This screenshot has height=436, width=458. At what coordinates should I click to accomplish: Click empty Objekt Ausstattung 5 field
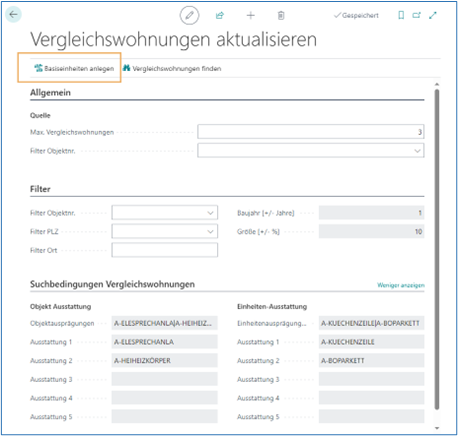click(x=165, y=416)
